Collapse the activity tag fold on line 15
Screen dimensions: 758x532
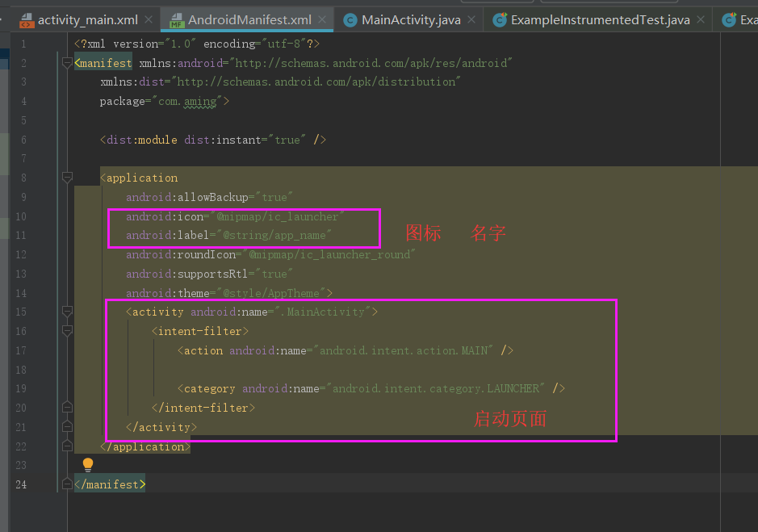pyautogui.click(x=67, y=312)
